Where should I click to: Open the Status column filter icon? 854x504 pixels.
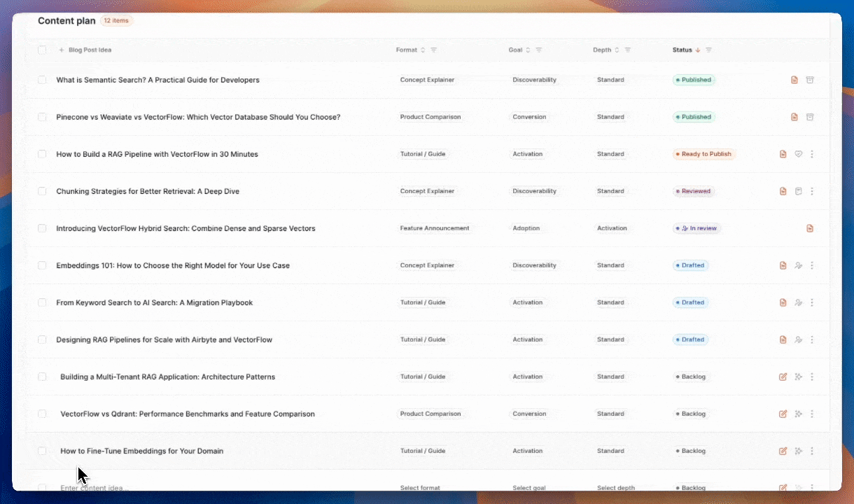708,50
